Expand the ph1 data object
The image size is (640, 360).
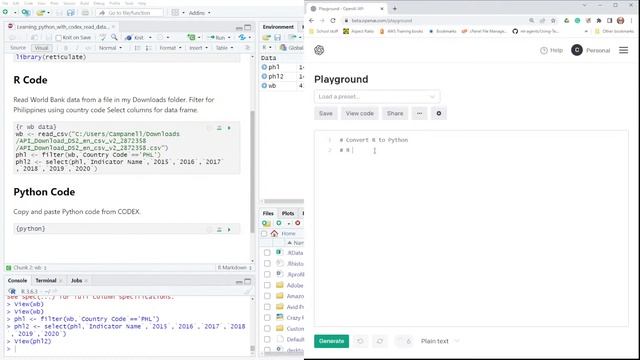[x=264, y=67]
